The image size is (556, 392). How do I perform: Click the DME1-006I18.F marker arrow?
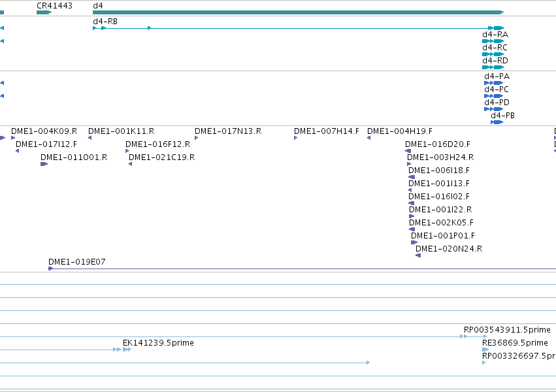coord(412,177)
